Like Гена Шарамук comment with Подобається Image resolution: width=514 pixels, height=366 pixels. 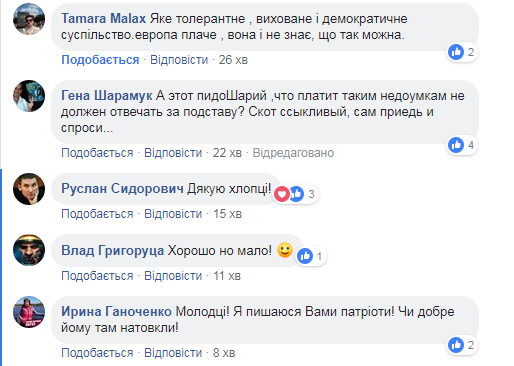[x=97, y=153]
